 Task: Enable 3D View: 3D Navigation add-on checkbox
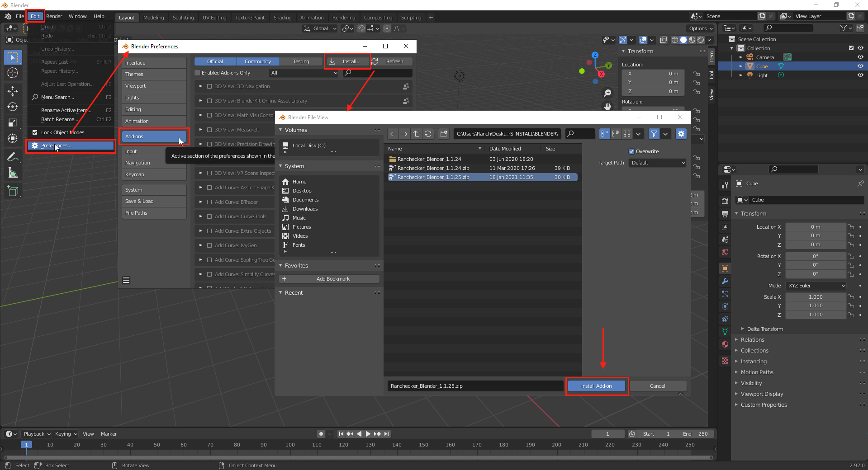pos(209,86)
